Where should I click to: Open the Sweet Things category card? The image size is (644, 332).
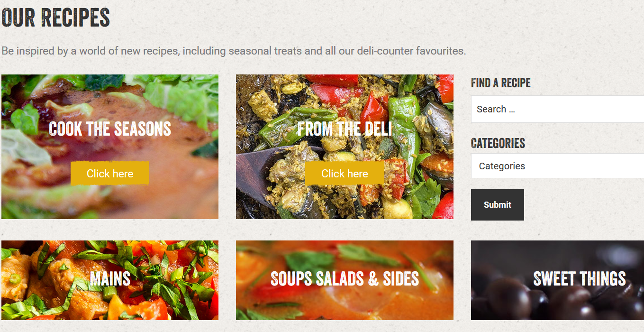[x=557, y=280]
